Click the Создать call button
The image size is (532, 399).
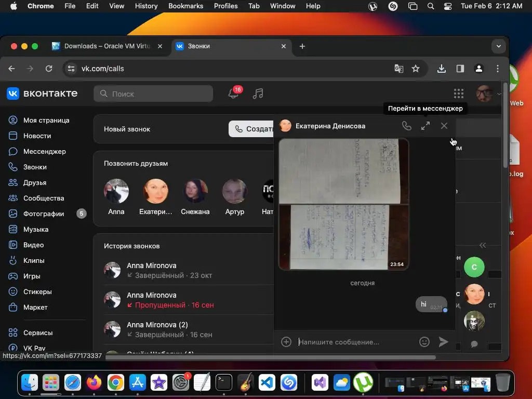[251, 129]
